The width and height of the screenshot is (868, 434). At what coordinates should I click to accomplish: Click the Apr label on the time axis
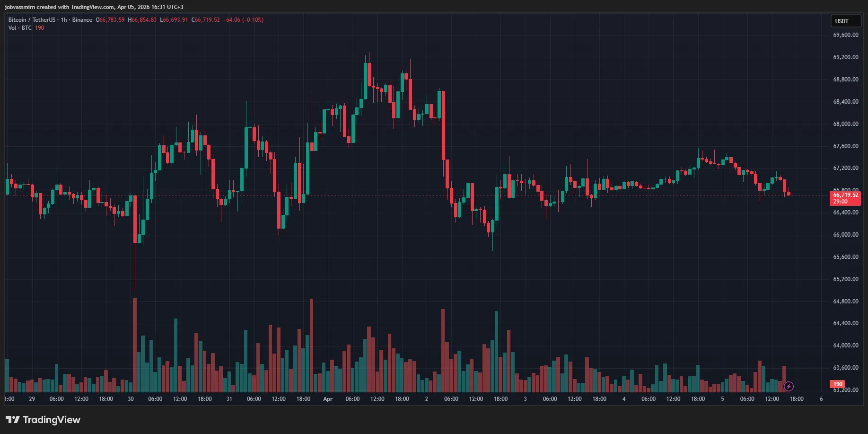328,399
